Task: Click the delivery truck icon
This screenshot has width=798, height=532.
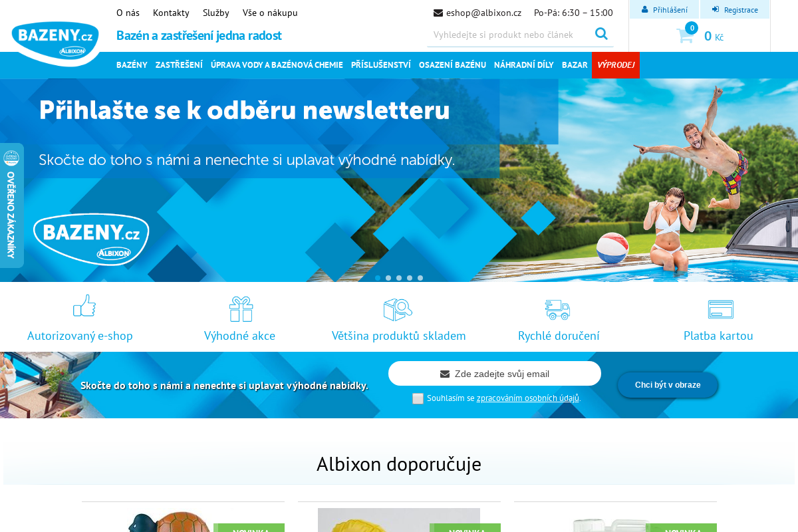Action: [x=558, y=309]
